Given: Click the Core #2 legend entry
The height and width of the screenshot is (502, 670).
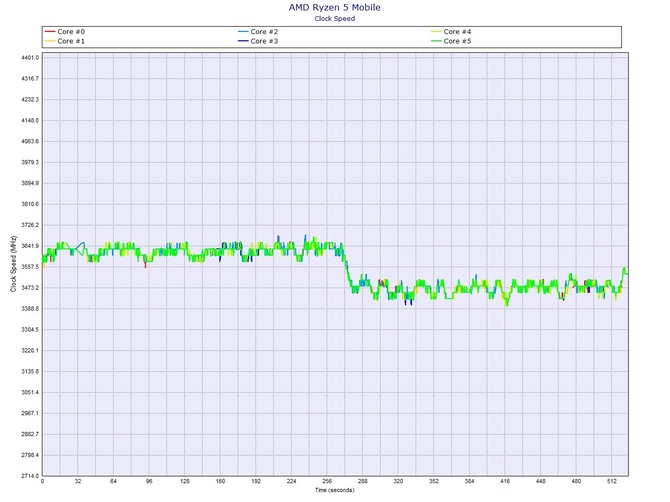Looking at the screenshot, I should coord(258,32).
